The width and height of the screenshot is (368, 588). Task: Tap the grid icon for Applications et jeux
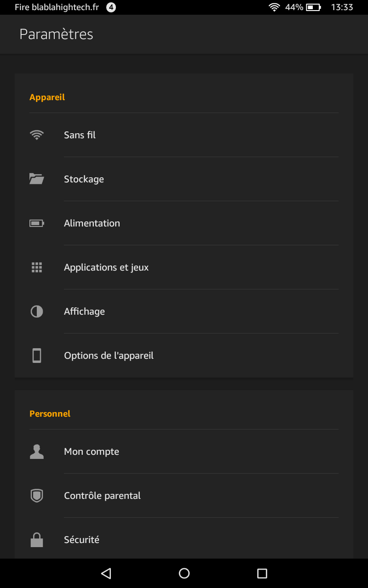tap(37, 267)
